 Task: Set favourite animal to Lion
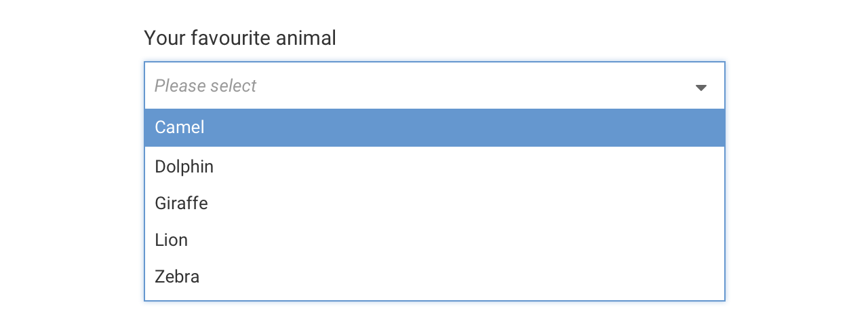pos(434,240)
